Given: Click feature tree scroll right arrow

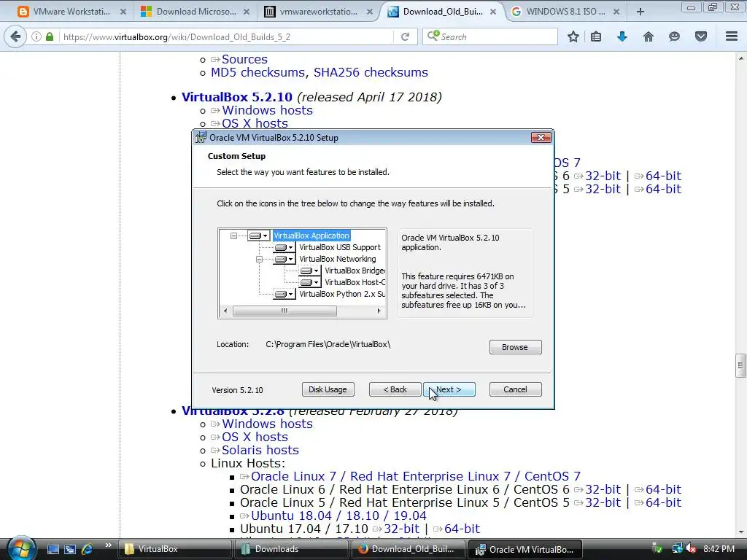Looking at the screenshot, I should (x=379, y=311).
